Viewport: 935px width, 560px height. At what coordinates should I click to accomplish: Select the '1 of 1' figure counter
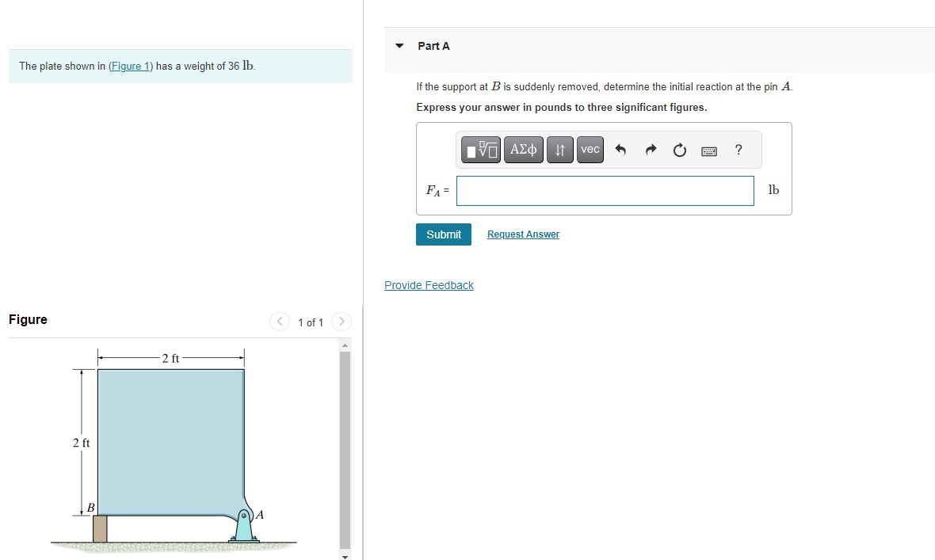(311, 322)
